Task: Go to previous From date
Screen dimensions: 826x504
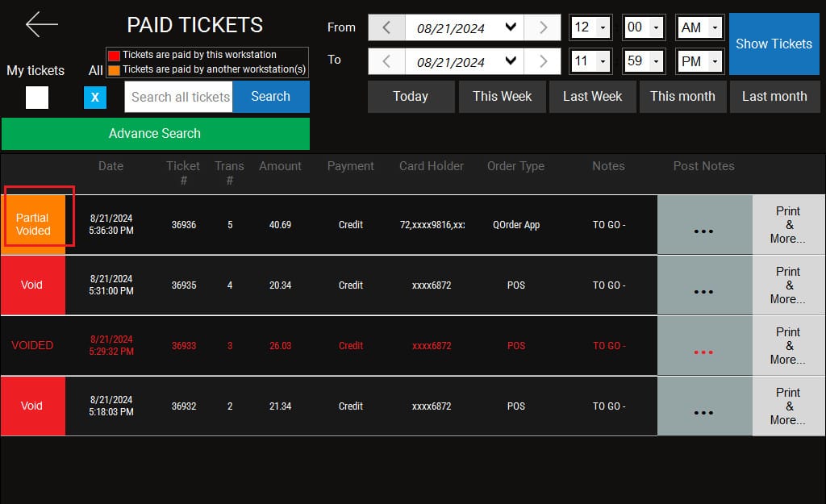Action: pyautogui.click(x=386, y=28)
